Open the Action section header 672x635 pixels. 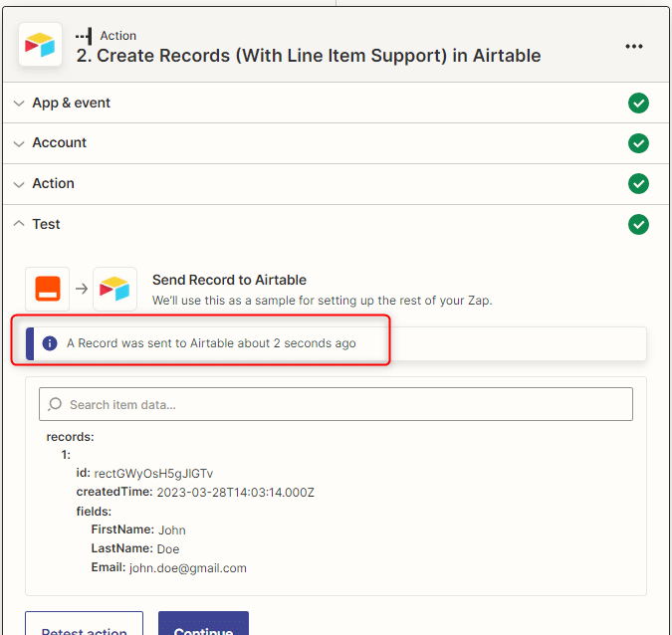336,184
